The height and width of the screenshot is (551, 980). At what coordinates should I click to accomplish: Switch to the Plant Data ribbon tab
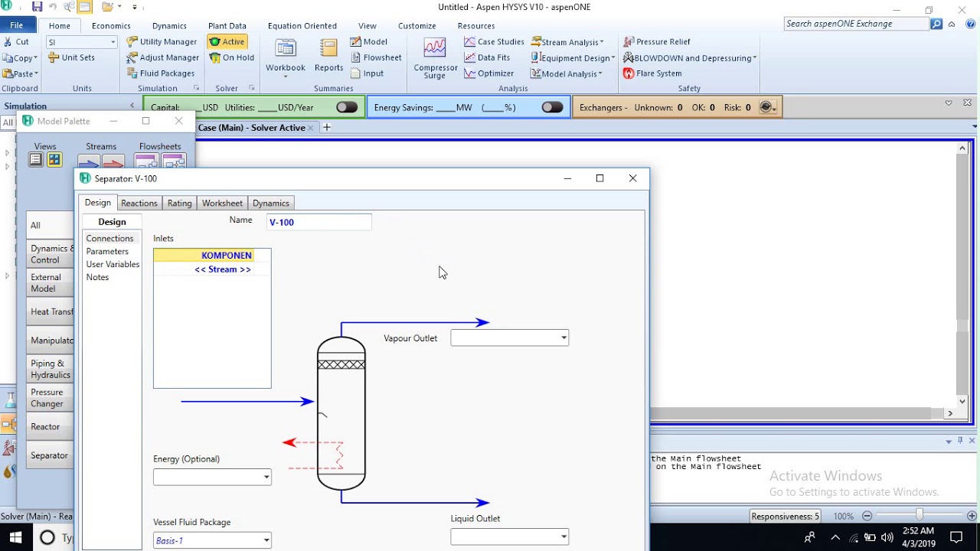(227, 25)
